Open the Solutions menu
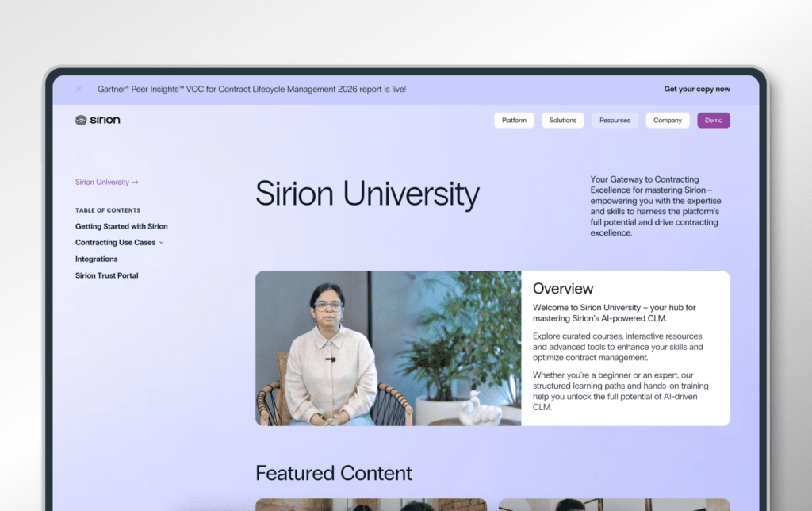This screenshot has height=511, width=812. pyautogui.click(x=562, y=121)
